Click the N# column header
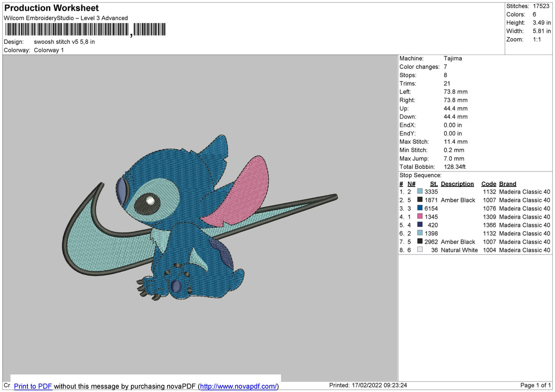 411,184
